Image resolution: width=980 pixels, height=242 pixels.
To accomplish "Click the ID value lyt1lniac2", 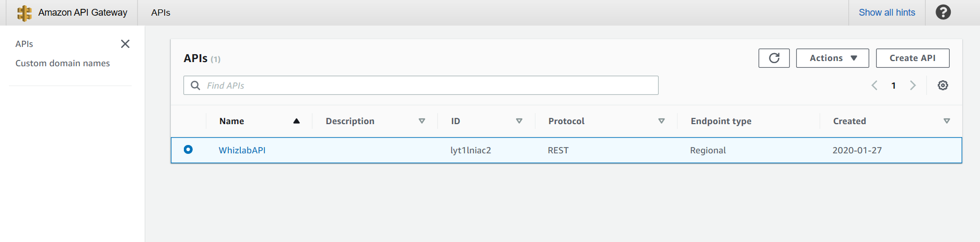I will [471, 150].
